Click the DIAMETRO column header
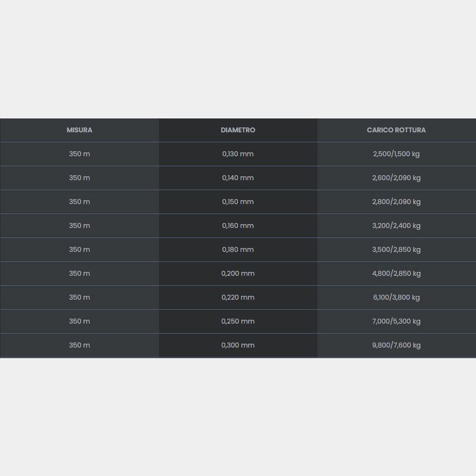 pyautogui.click(x=238, y=130)
